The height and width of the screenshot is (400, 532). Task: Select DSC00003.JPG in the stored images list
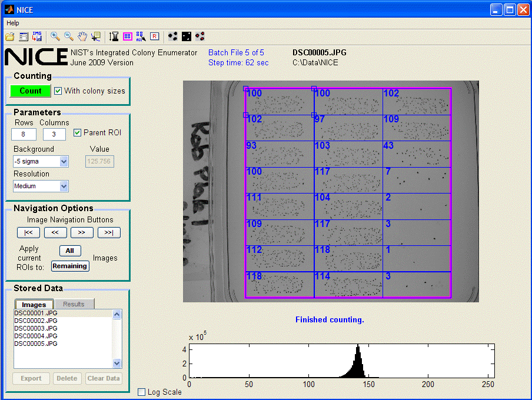pyautogui.click(x=36, y=328)
